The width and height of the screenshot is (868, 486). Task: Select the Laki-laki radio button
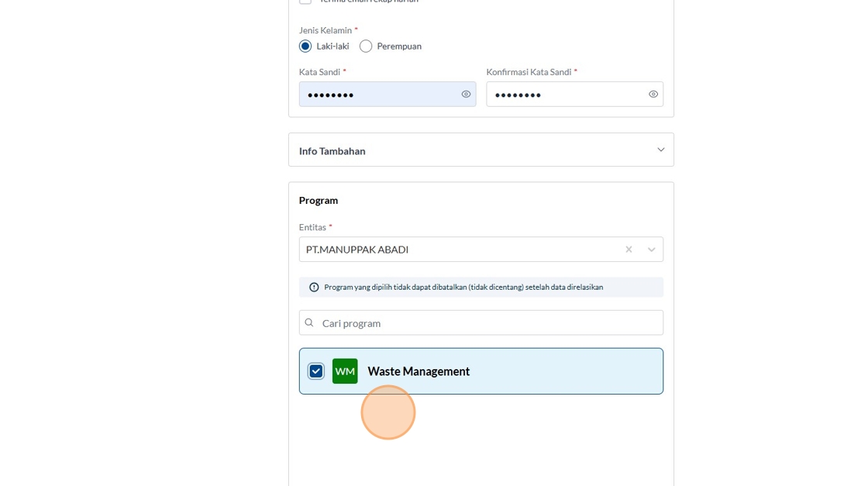305,47
